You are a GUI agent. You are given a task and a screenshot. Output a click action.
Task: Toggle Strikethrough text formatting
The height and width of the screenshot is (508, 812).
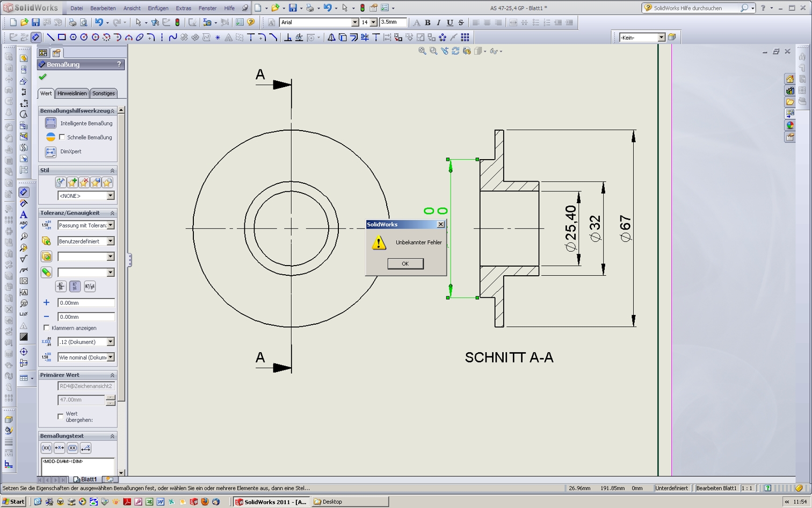(461, 23)
